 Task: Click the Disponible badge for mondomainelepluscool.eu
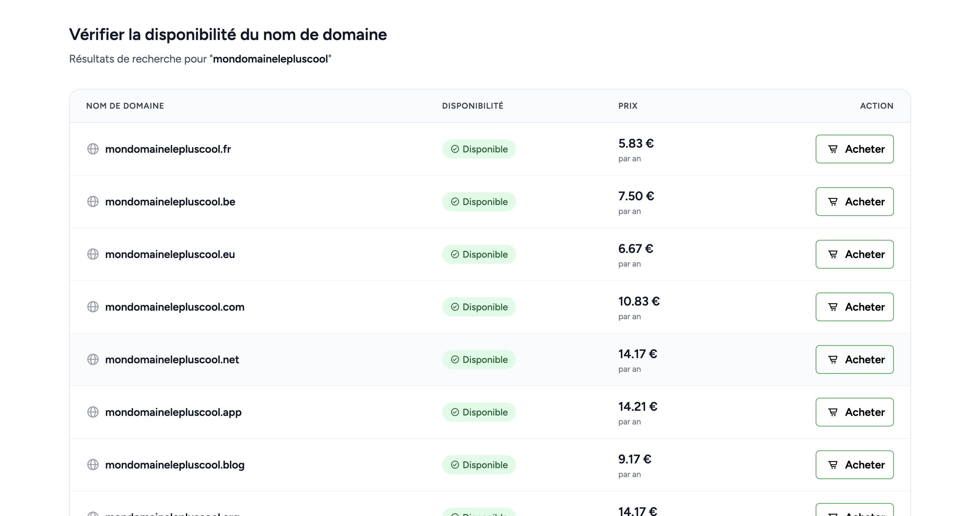tap(479, 254)
